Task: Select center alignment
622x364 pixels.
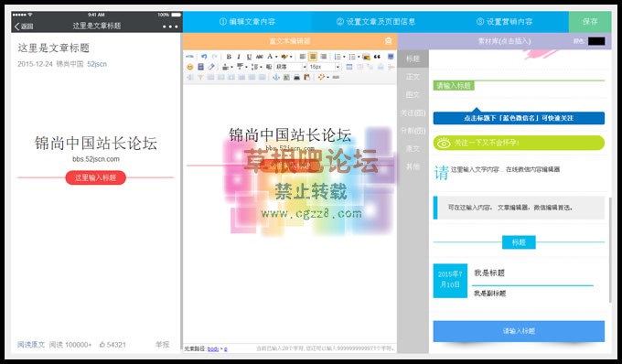Action: (x=313, y=57)
